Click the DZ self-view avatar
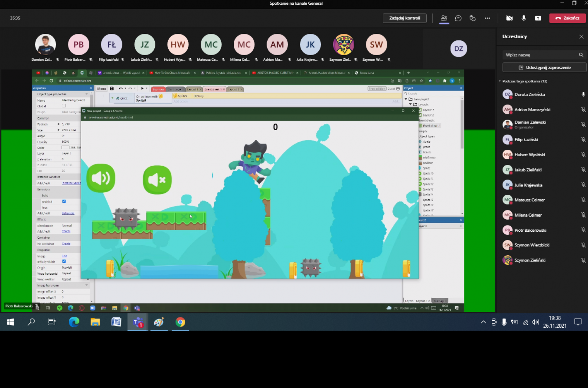This screenshot has height=388, width=588. coord(459,49)
